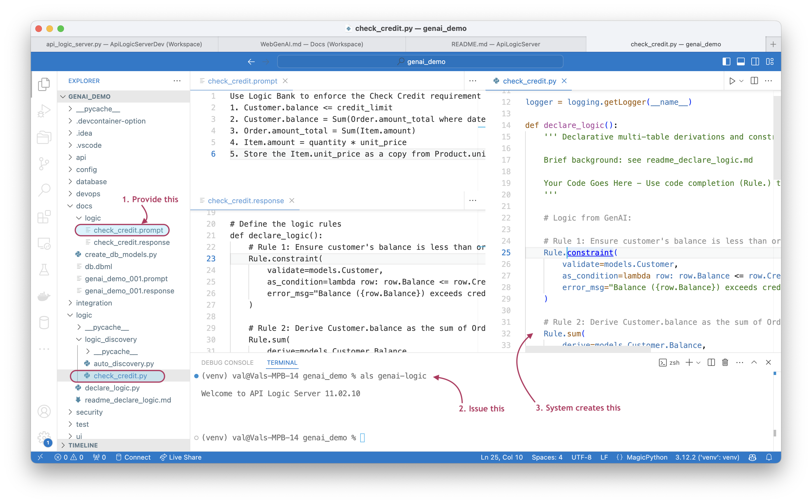Add new terminal plus icon
The height and width of the screenshot is (504, 812).
tap(689, 363)
